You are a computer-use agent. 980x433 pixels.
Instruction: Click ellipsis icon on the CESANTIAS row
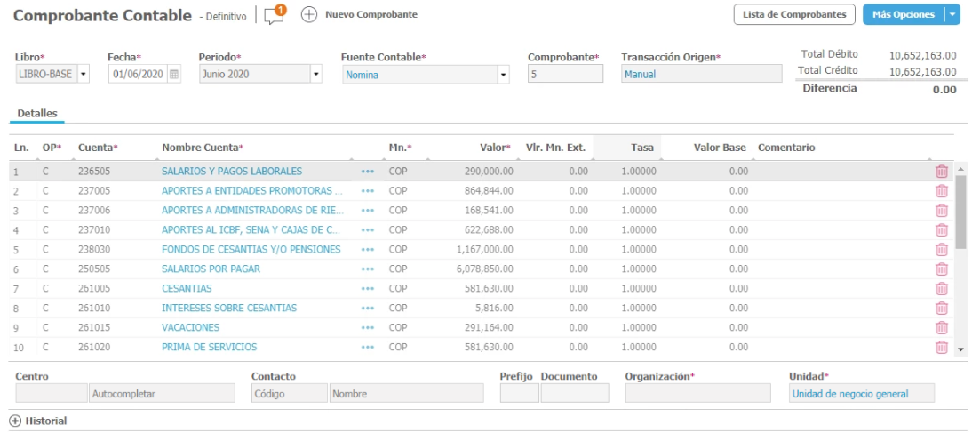tap(368, 289)
